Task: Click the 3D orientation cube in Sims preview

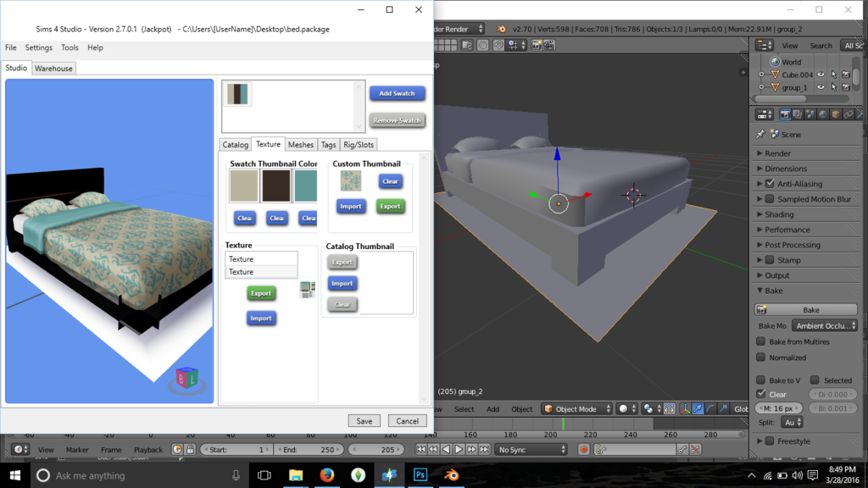Action: pos(187,379)
